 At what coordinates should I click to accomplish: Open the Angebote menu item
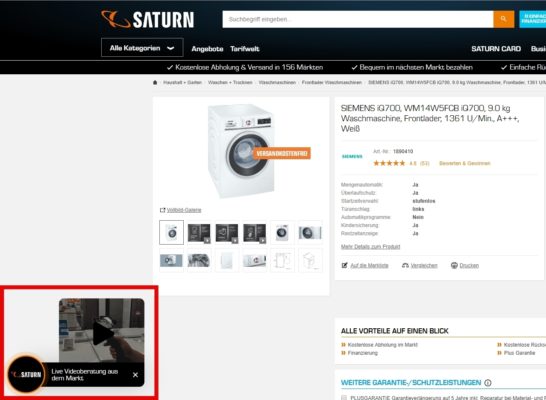pos(207,49)
